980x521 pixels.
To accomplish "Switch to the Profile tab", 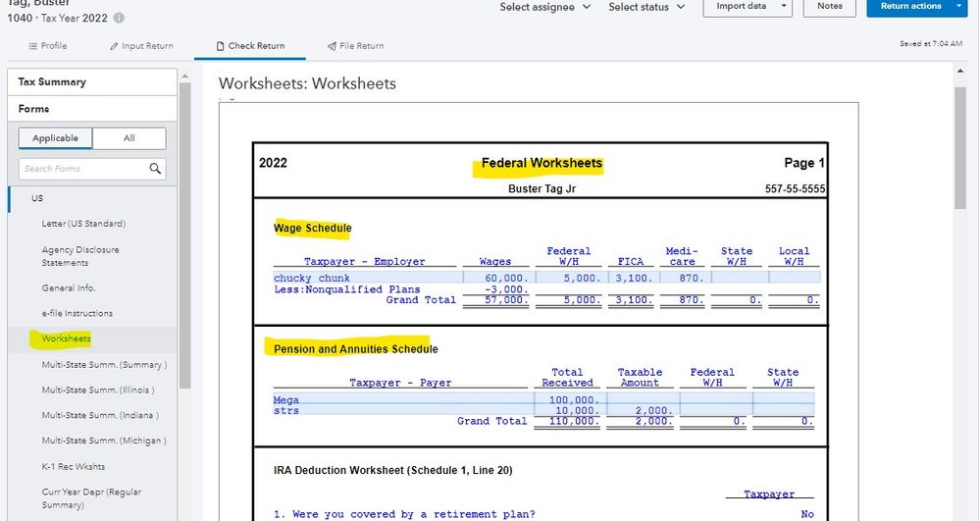I will [47, 46].
